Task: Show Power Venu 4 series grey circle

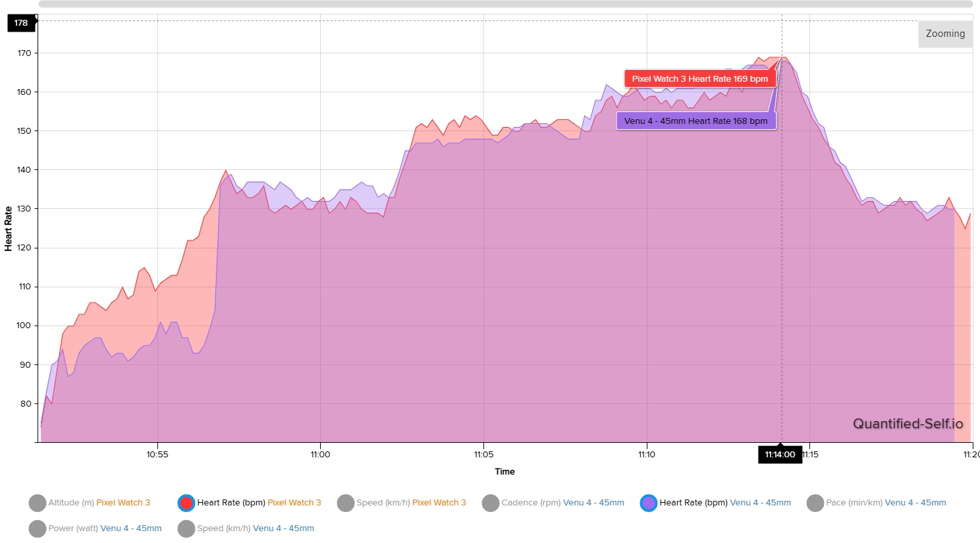Action: 38,529
